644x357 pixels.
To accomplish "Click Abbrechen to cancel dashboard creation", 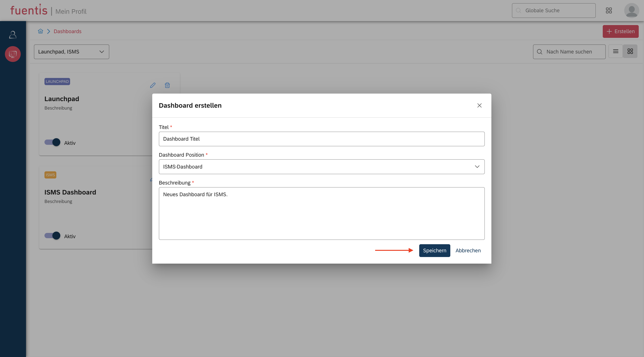I will pyautogui.click(x=468, y=251).
